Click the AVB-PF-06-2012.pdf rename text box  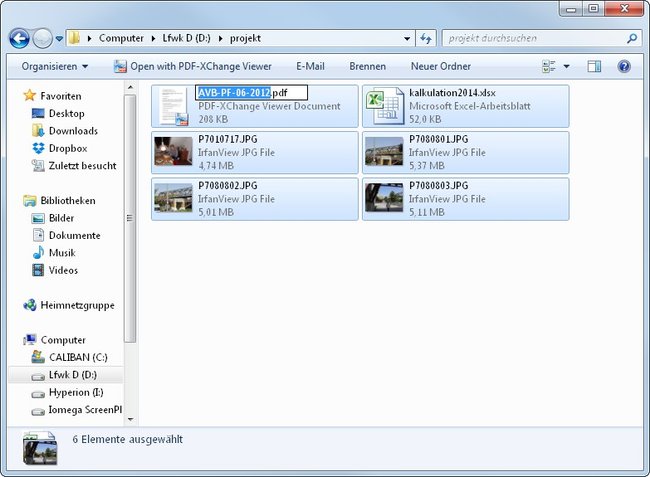251,92
